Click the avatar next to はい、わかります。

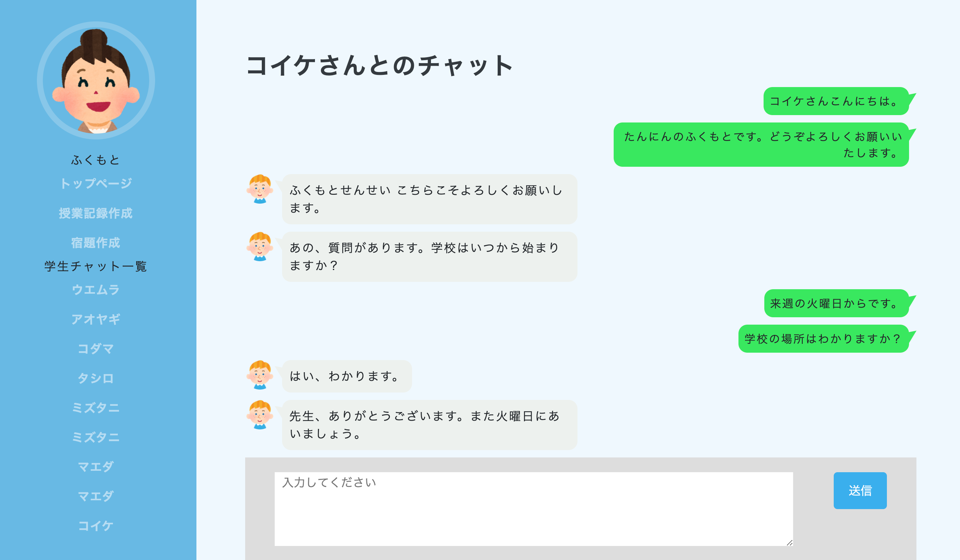[260, 376]
